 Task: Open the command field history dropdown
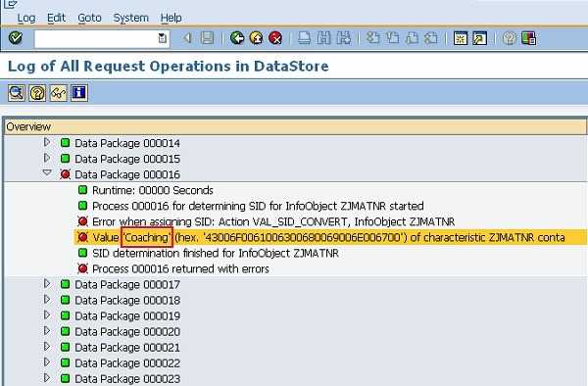163,38
